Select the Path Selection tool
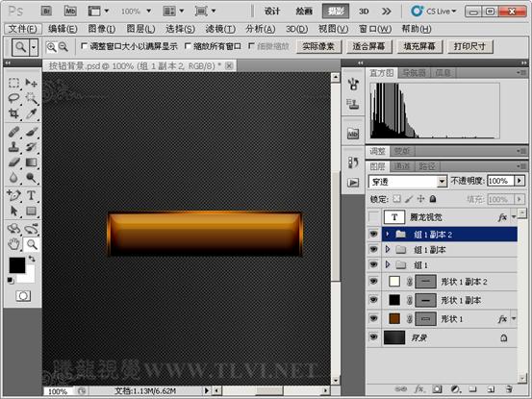Viewport: 532px width, 399px height. (13, 211)
